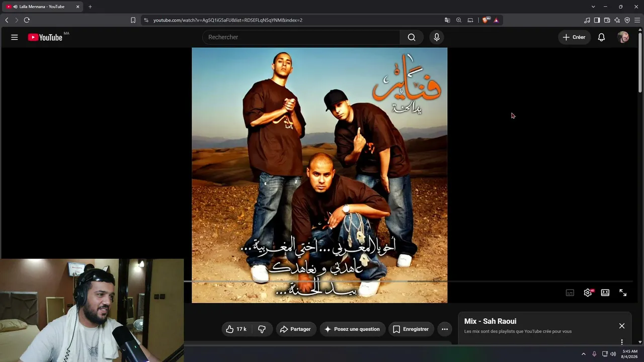Reload the current page
644x362 pixels.
(27, 20)
